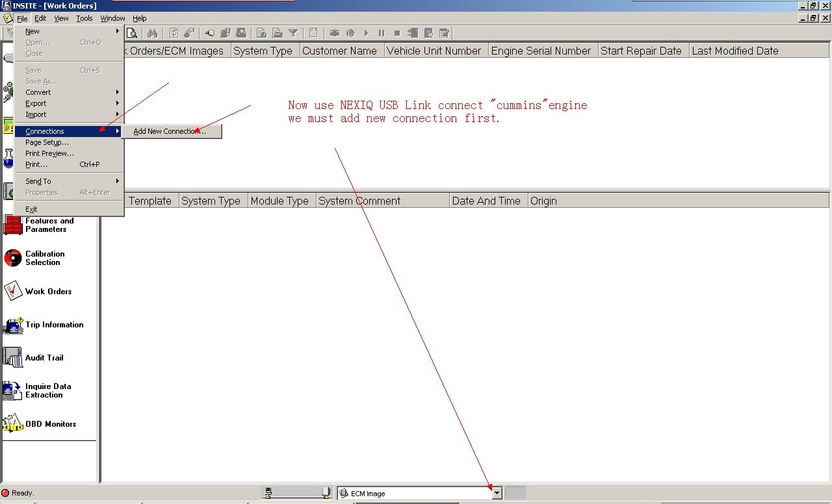
Task: Sort by Customer Name column header
Action: coord(339,51)
